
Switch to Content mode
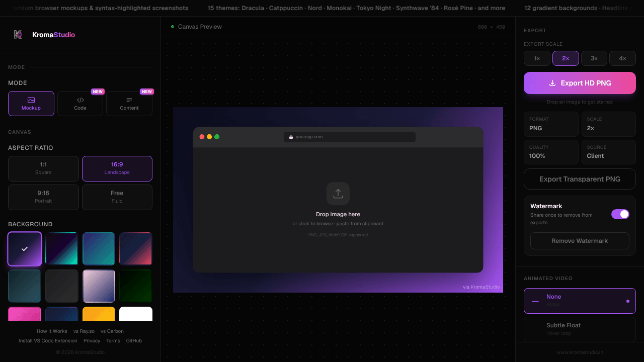129,104
